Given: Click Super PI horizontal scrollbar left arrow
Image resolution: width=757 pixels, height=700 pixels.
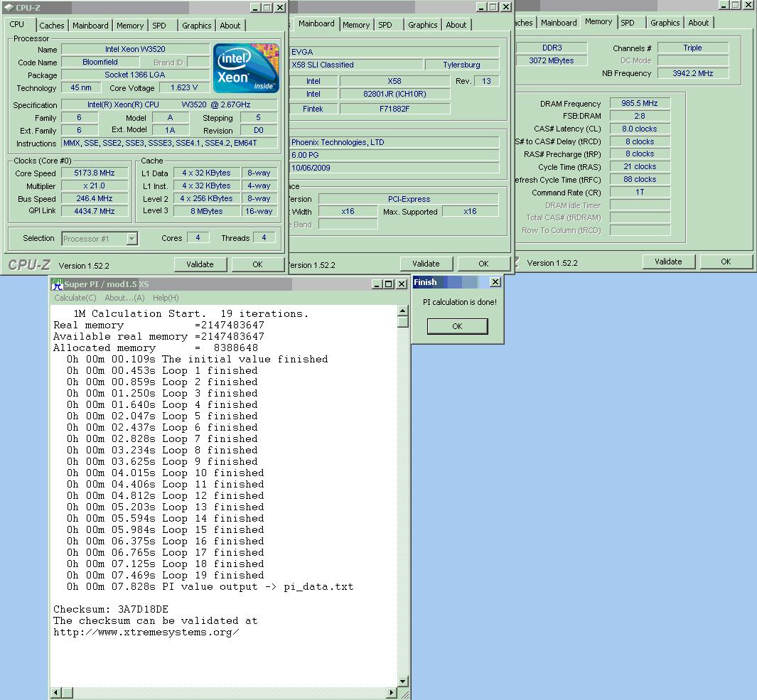Looking at the screenshot, I should [x=56, y=693].
